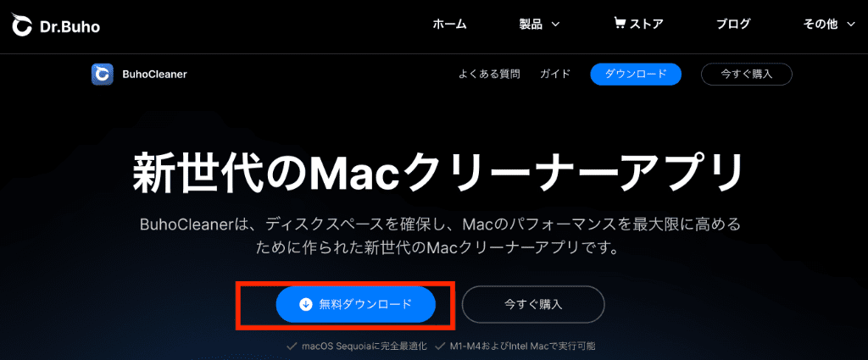The image size is (868, 360).
Task: Click the BuhoCleaner product name text
Action: pyautogui.click(x=154, y=74)
